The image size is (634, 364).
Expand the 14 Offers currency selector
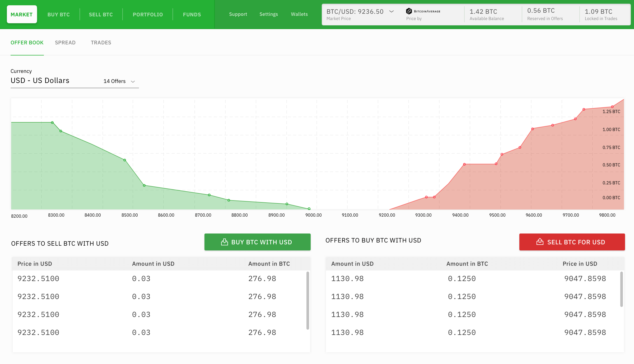coord(119,81)
